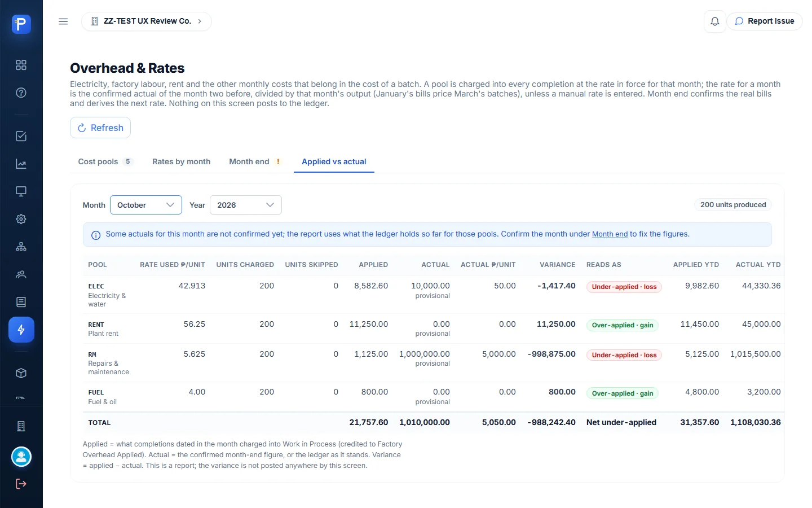The height and width of the screenshot is (508, 812).
Task: Select the monitor screen sidebar icon
Action: [x=21, y=191]
